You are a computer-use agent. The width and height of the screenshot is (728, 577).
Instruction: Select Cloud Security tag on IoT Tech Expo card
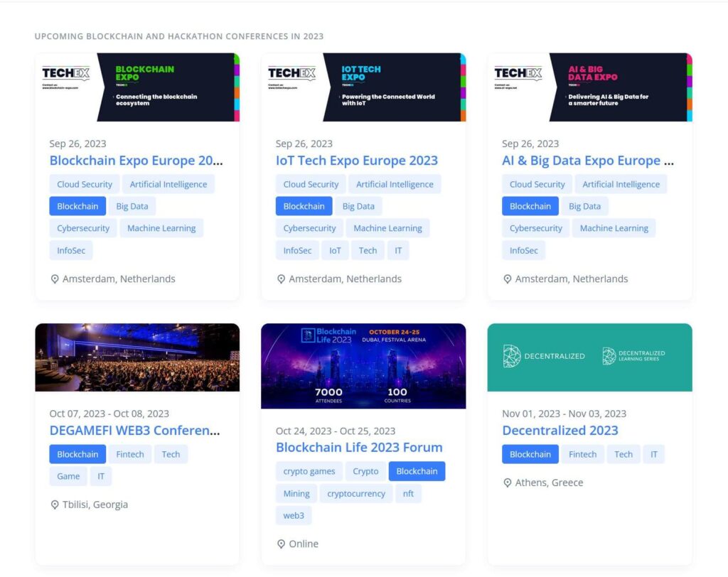click(311, 184)
